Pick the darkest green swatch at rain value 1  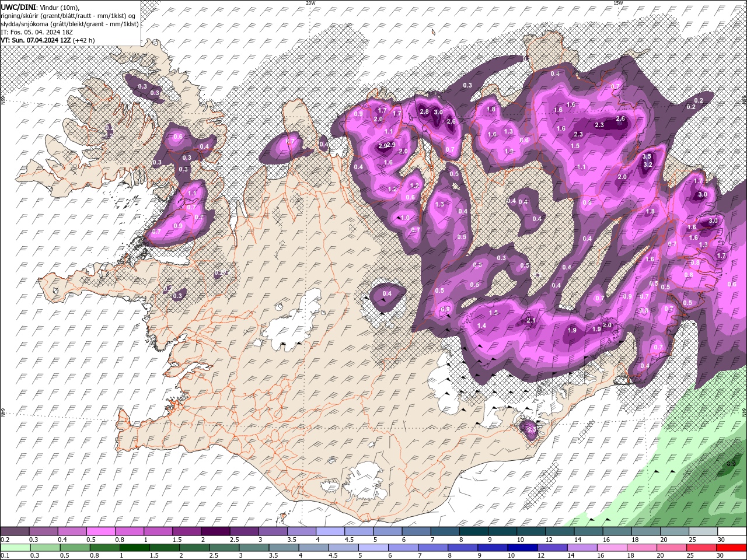click(134, 548)
